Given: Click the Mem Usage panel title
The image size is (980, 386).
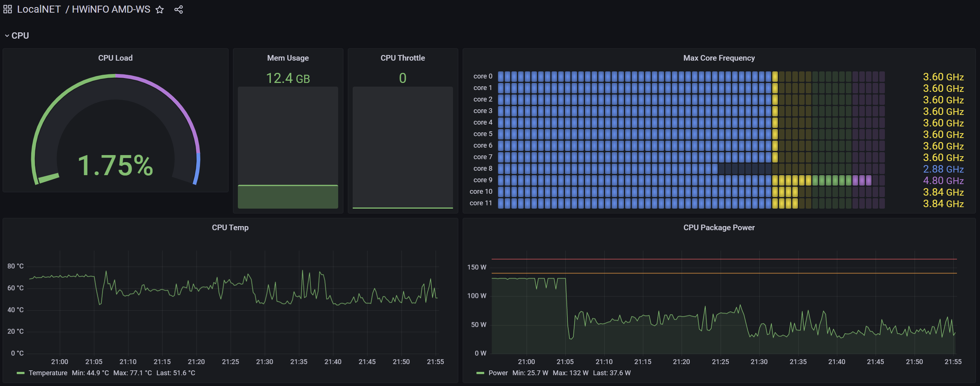Looking at the screenshot, I should 288,58.
